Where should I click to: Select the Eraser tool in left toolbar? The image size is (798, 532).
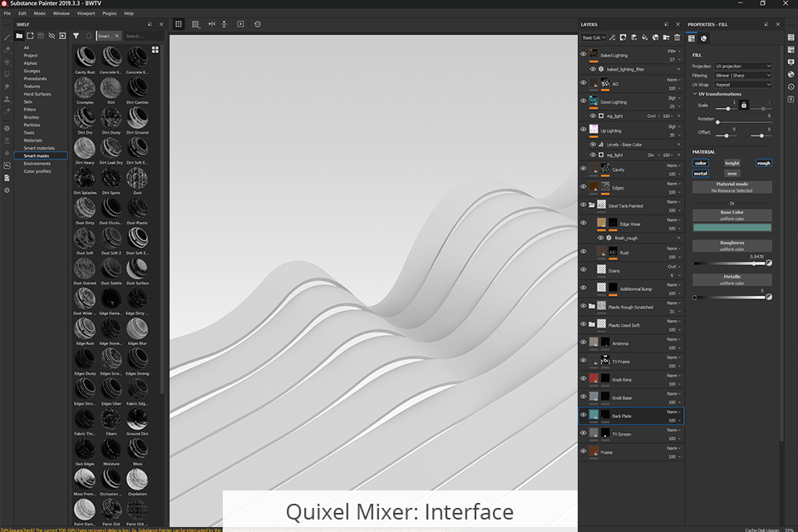click(7, 49)
